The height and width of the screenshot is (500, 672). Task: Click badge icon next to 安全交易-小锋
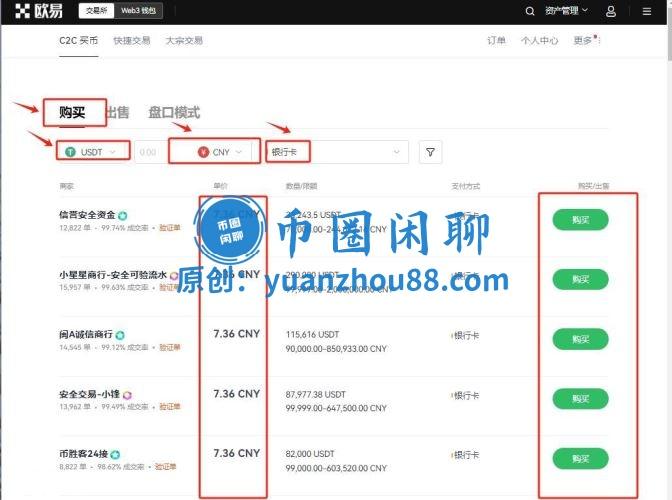(x=127, y=395)
